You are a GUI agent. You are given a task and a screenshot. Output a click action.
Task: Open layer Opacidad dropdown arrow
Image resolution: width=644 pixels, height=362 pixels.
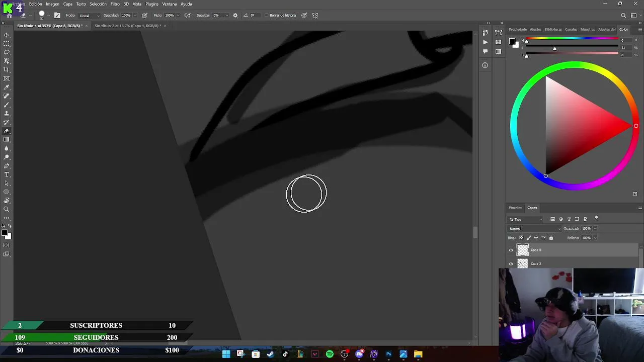click(x=595, y=229)
